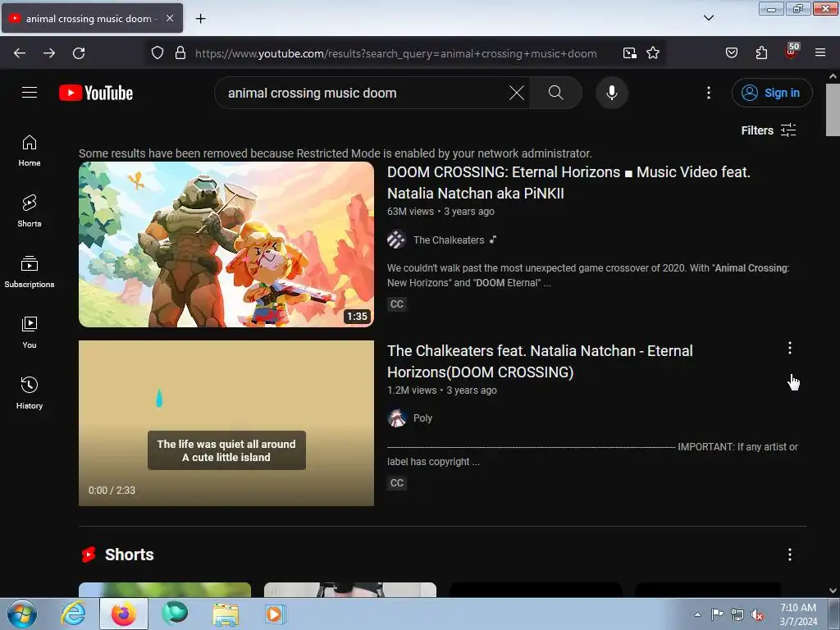This screenshot has width=840, height=630.
Task: Open more actions for Eternal Horizons(DOOM CROSSING) video
Action: click(790, 348)
